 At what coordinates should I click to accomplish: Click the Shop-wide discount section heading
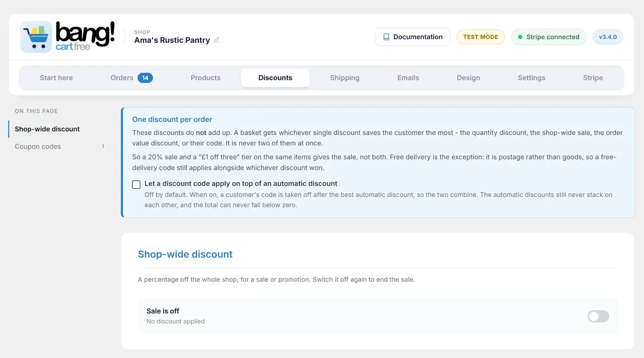(185, 254)
